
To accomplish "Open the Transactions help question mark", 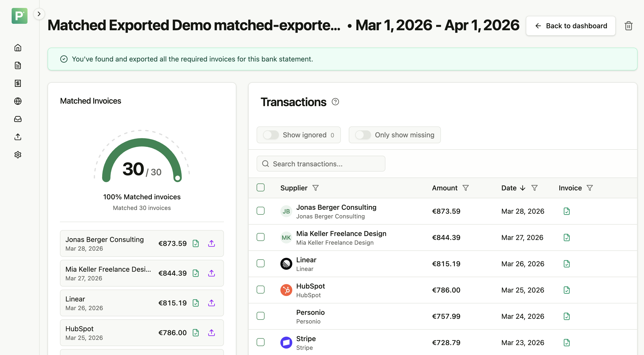I will click(335, 102).
